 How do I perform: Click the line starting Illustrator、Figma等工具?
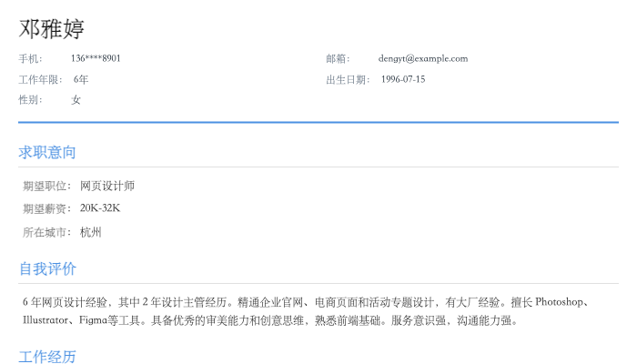pos(271,320)
